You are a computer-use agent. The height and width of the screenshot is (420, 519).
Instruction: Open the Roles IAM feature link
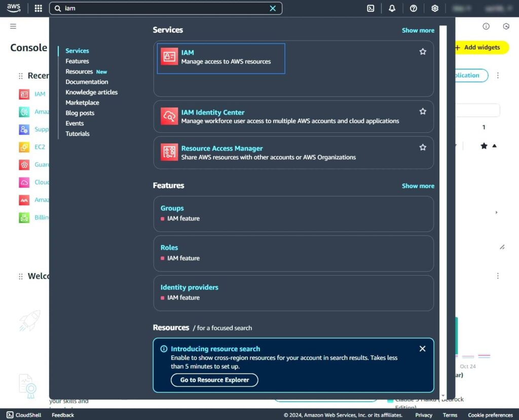point(169,248)
